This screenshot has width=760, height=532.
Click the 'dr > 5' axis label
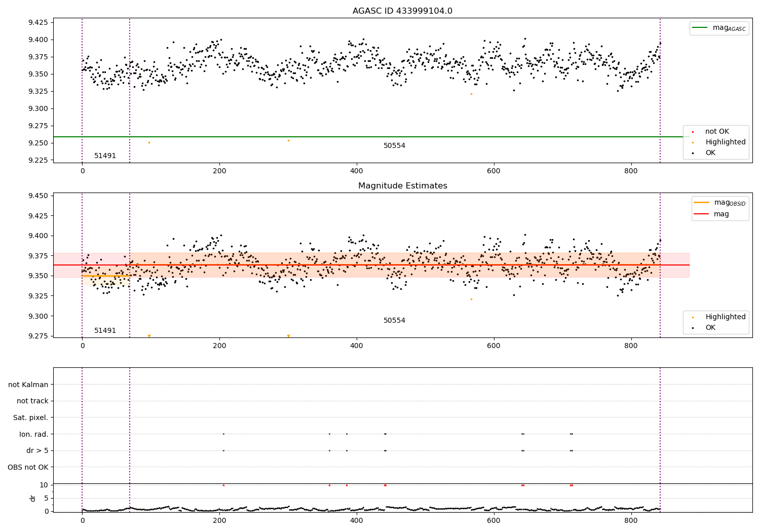37,451
